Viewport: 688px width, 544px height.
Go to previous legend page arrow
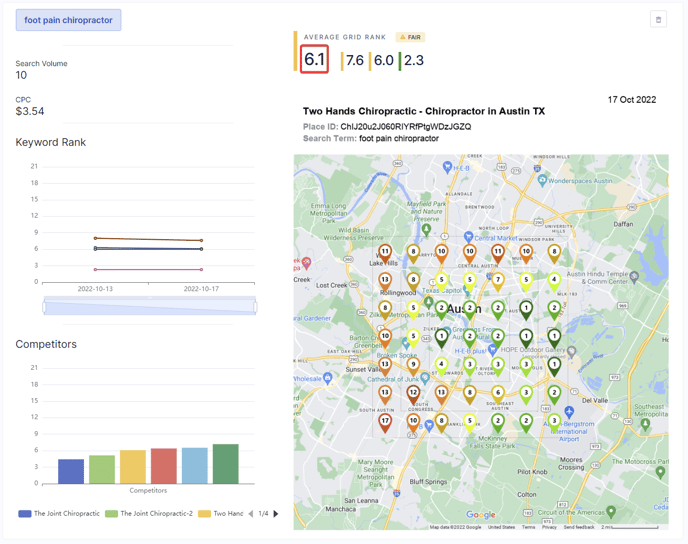point(251,514)
